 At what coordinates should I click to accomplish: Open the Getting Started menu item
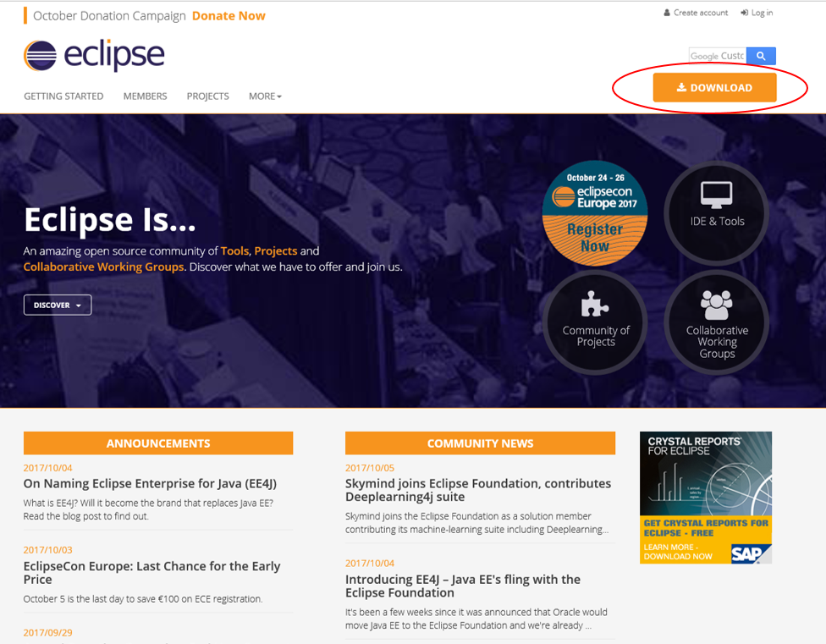click(x=63, y=96)
